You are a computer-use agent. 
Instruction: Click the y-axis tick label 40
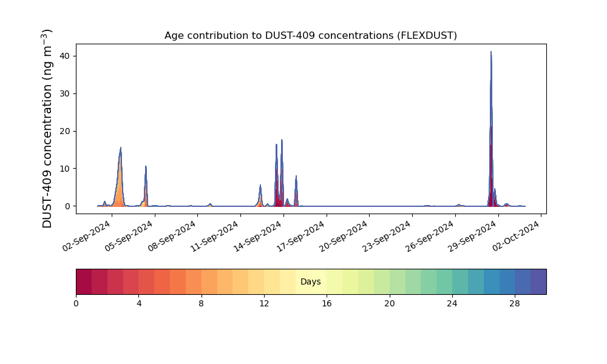point(65,56)
